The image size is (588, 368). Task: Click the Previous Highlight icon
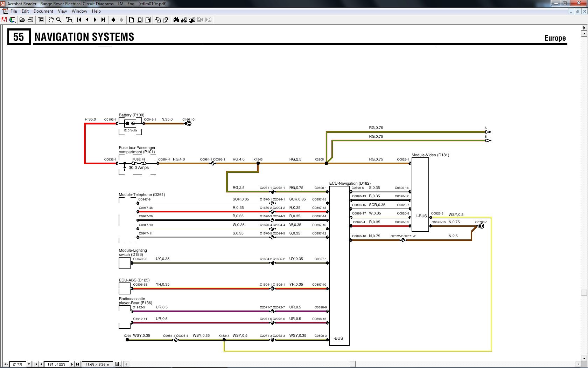[200, 20]
